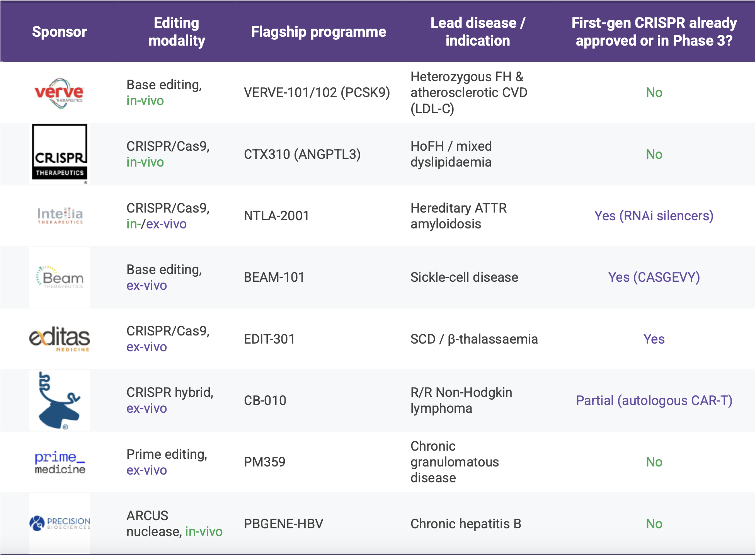Click the Prime Medicine logo
The image size is (756, 555).
pyautogui.click(x=60, y=462)
